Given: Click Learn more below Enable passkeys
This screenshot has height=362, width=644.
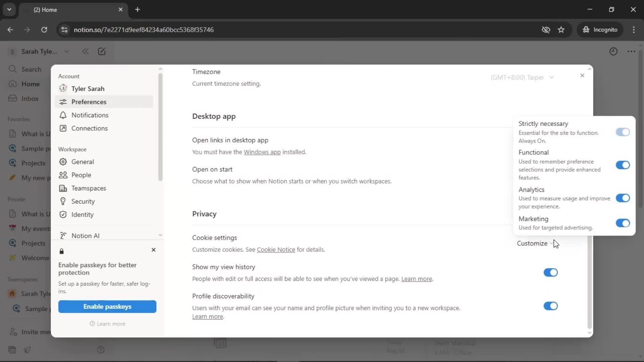Looking at the screenshot, I should click(x=107, y=323).
